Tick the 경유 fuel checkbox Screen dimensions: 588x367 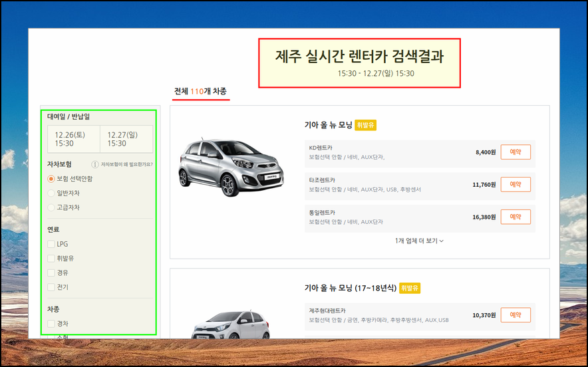(x=51, y=273)
